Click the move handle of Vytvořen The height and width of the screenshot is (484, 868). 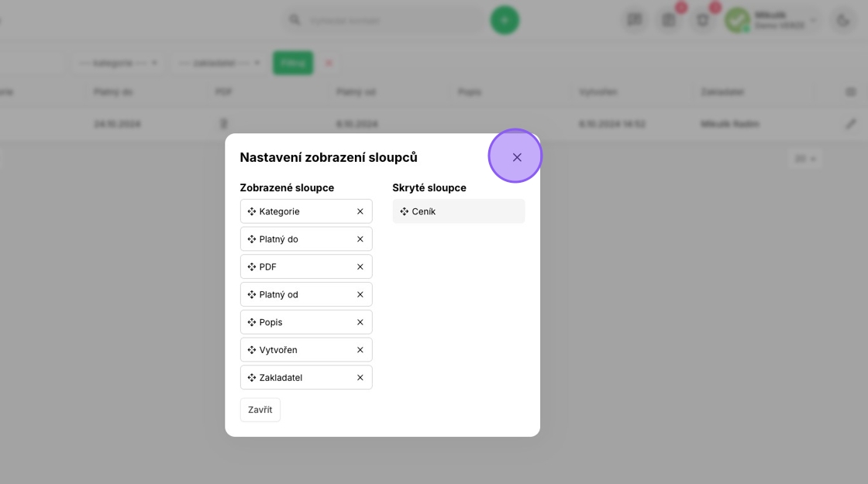point(251,349)
